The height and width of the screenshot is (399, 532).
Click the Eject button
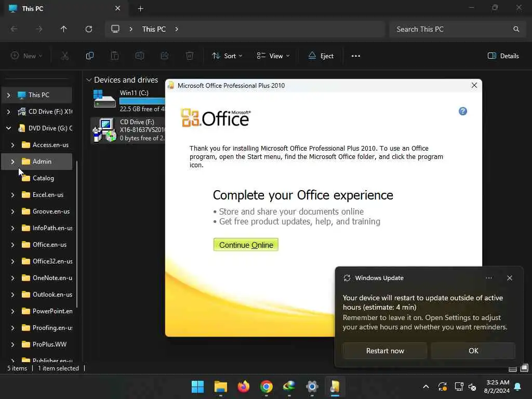(321, 56)
